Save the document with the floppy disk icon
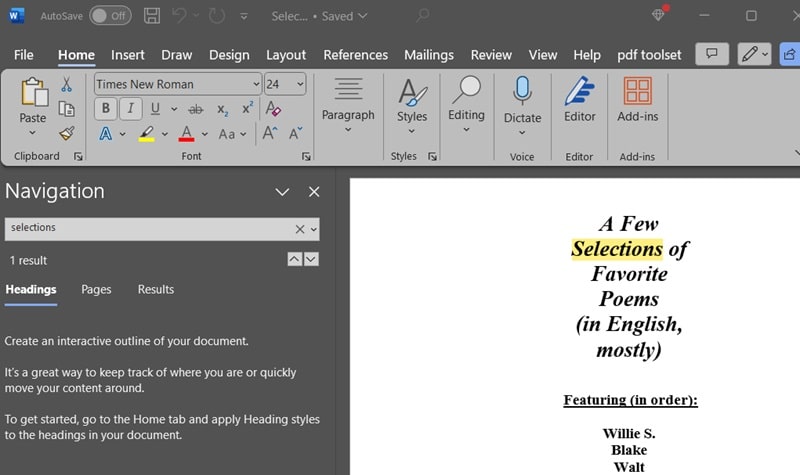Image resolution: width=800 pixels, height=475 pixels. pos(152,16)
